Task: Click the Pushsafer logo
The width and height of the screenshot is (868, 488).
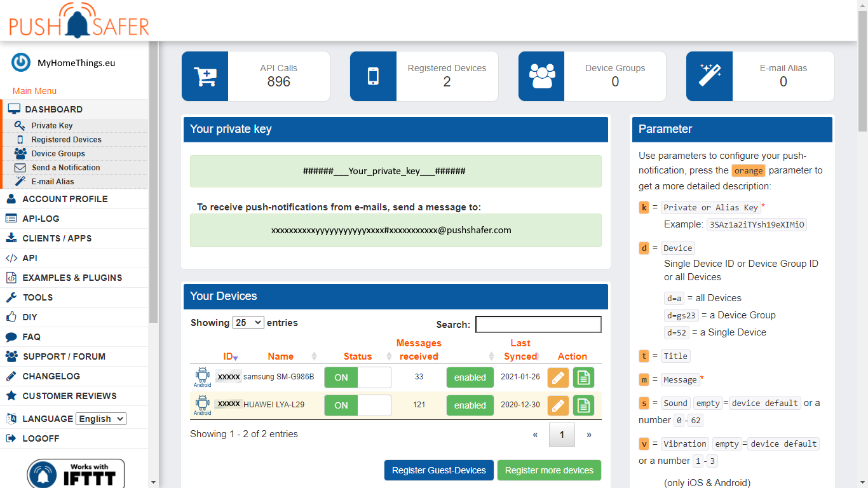Action: pyautogui.click(x=79, y=20)
